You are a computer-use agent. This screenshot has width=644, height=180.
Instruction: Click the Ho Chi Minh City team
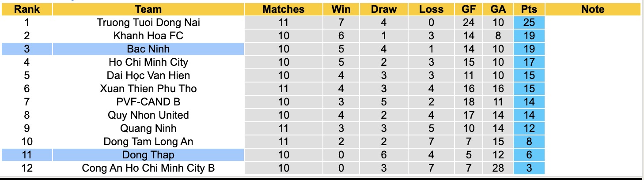click(x=148, y=62)
